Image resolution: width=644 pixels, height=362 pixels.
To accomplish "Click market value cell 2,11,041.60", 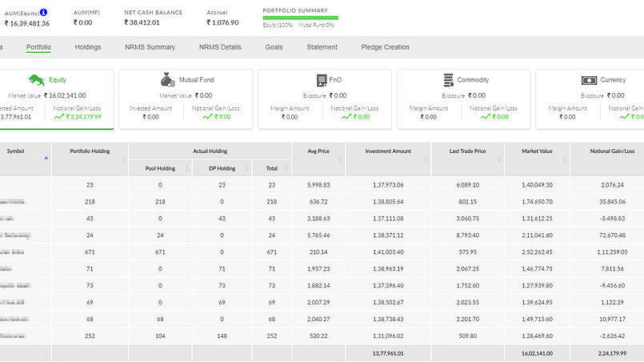I will pos(537,235).
